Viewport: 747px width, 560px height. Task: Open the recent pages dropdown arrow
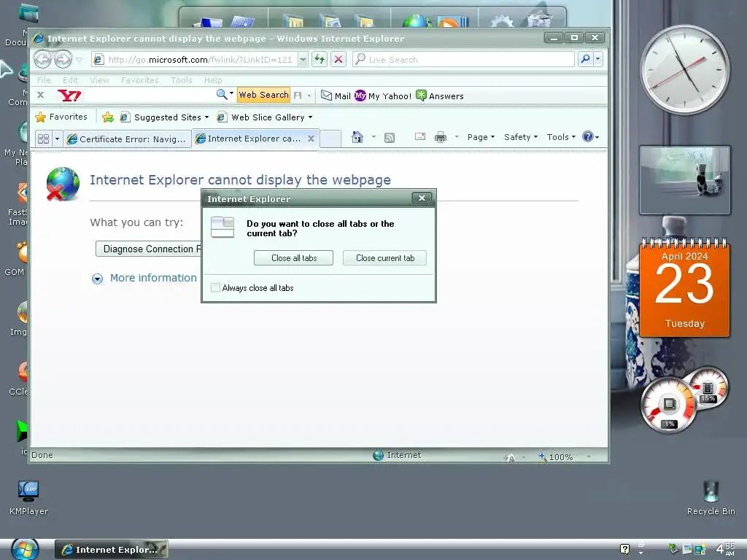(80, 60)
